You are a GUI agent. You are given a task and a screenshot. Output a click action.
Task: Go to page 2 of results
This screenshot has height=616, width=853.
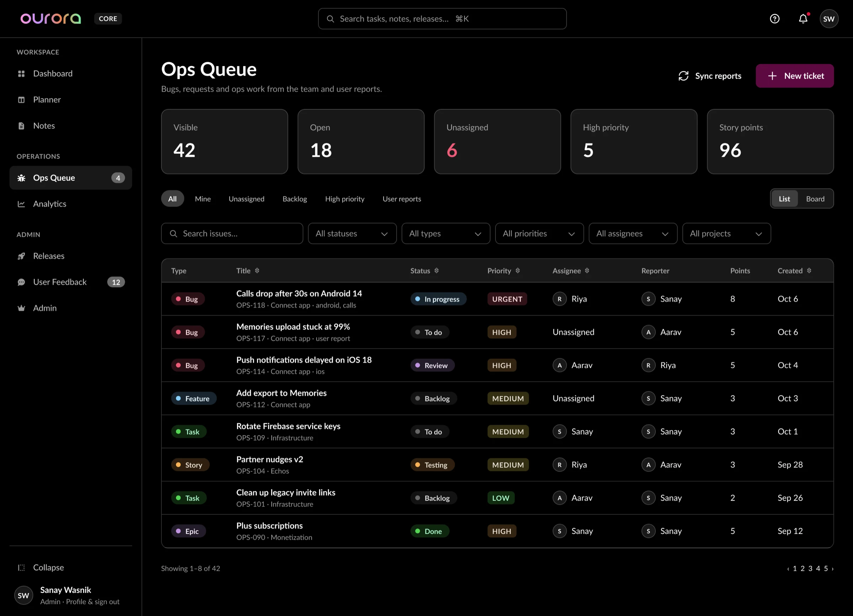pyautogui.click(x=802, y=568)
